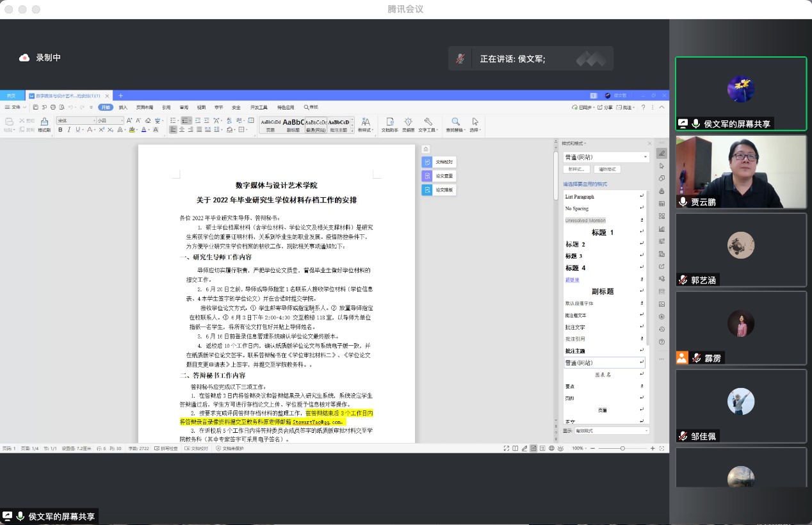Image resolution: width=812 pixels, height=525 pixels.
Task: Open the 文档助手 tool
Action: point(390,124)
